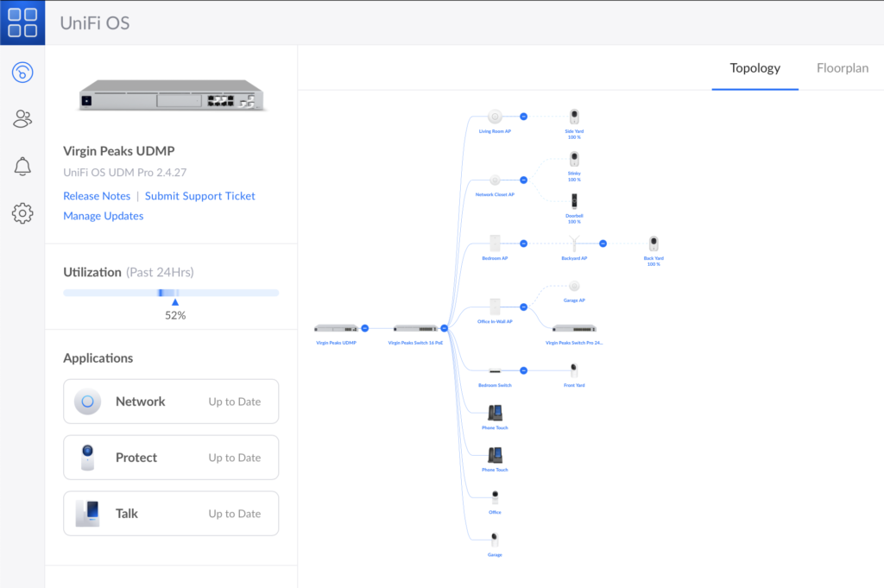Collapse the Living Room AP branch
Viewport: 884px width, 588px height.
coord(524,117)
